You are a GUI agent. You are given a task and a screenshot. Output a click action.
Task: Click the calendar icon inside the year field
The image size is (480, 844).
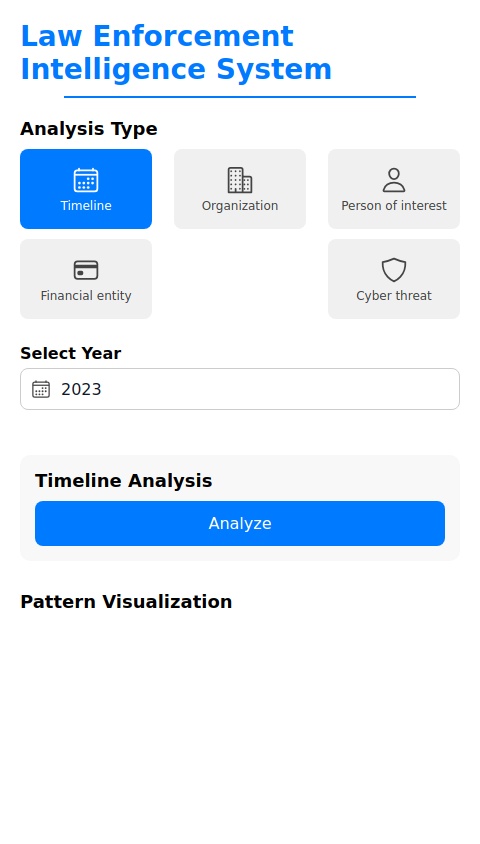tap(41, 389)
